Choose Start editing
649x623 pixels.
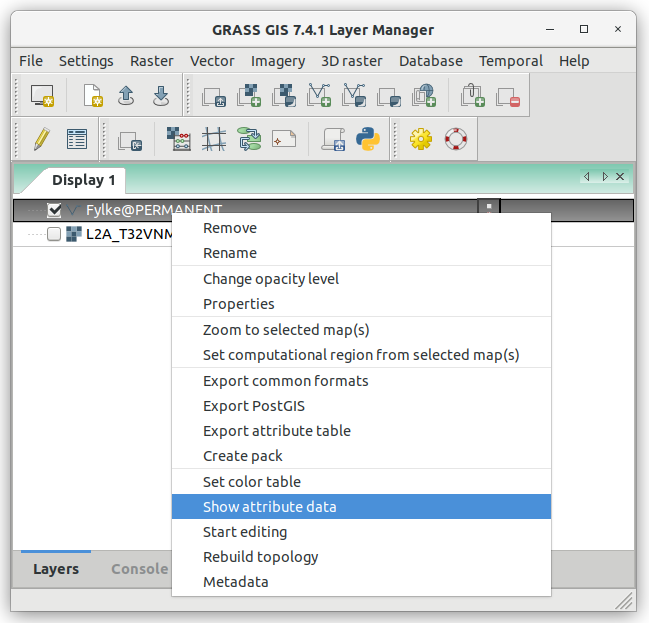(361, 532)
